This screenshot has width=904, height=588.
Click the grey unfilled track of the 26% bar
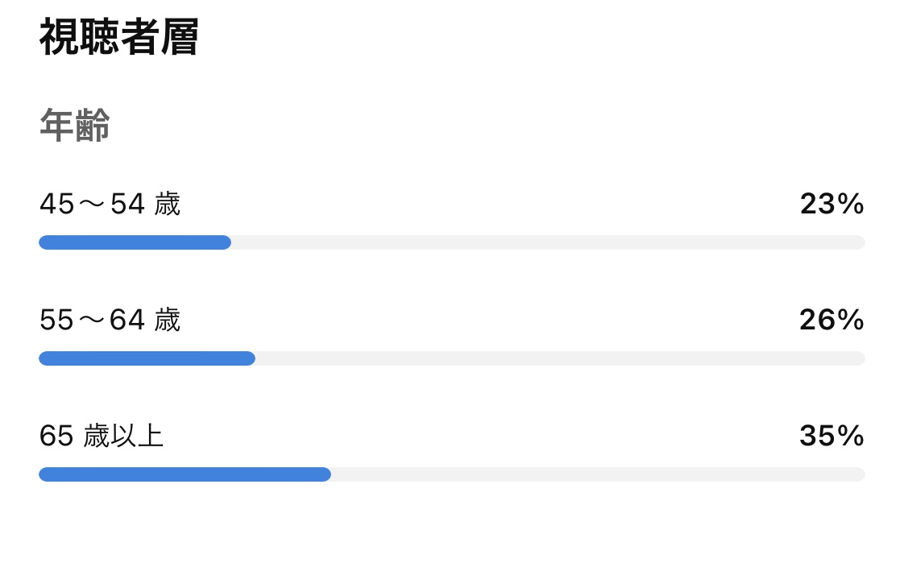560,358
